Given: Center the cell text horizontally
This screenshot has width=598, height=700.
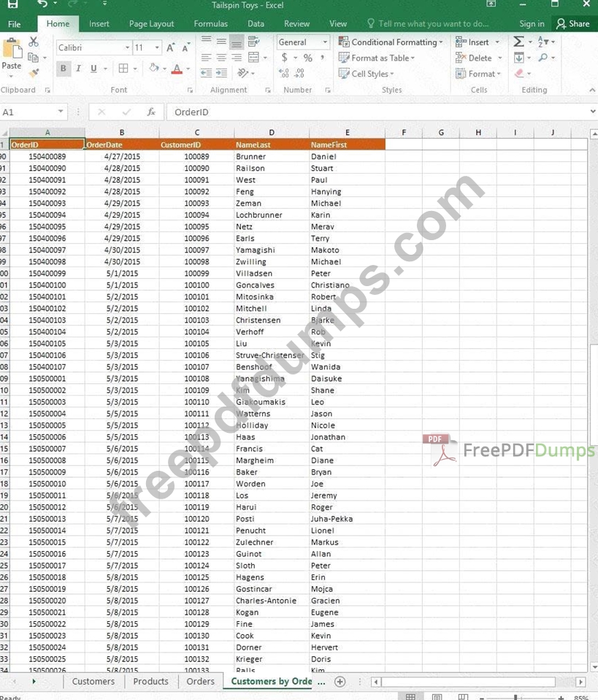Looking at the screenshot, I should click(x=221, y=58).
